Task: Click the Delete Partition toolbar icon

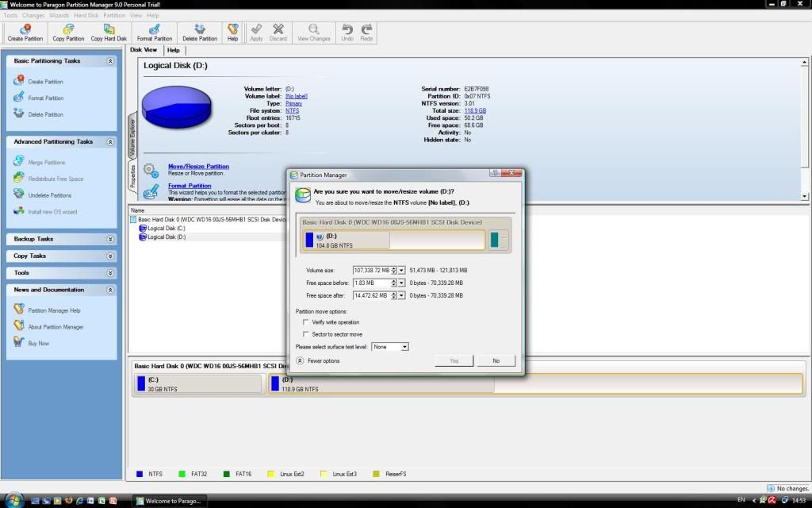Action: pos(200,33)
